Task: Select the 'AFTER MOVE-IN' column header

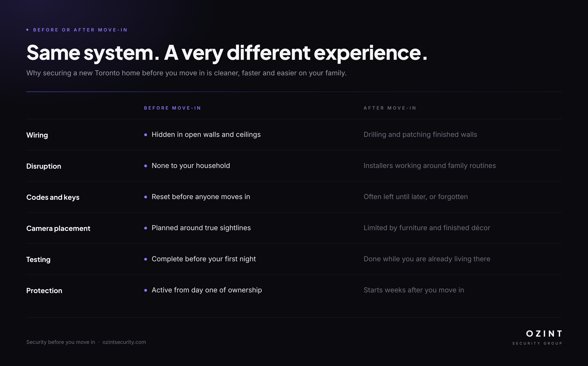Action: click(390, 108)
